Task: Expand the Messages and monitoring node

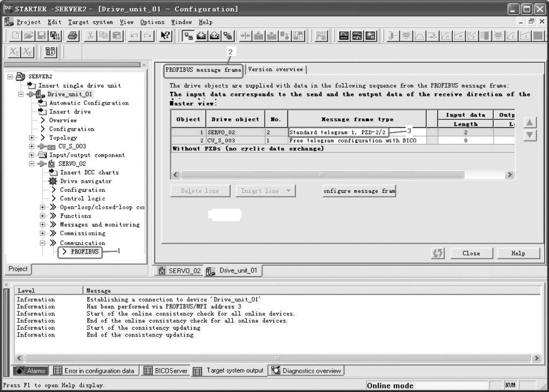Action: 43,225
